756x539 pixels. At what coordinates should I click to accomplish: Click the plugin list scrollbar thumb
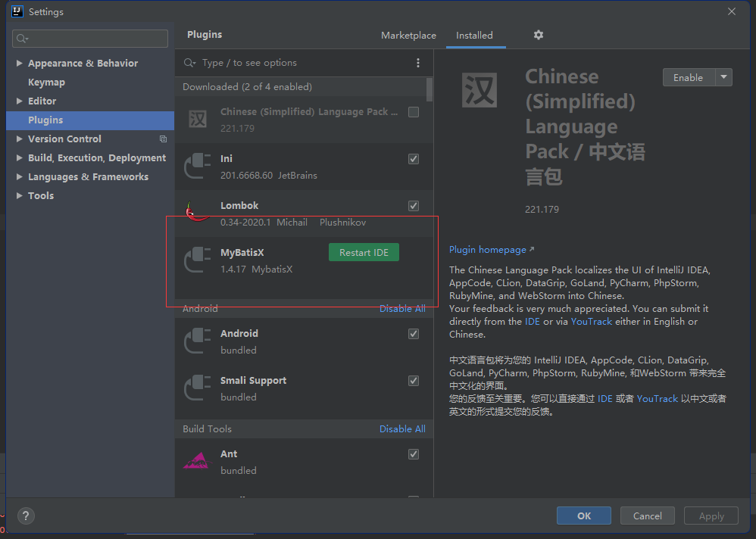click(x=429, y=89)
